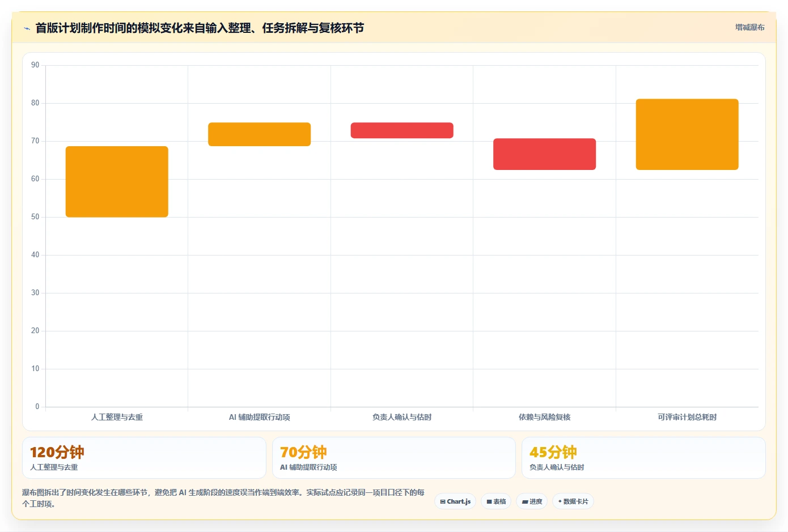Click y-axis tick value 20
788x532 pixels.
click(35, 331)
